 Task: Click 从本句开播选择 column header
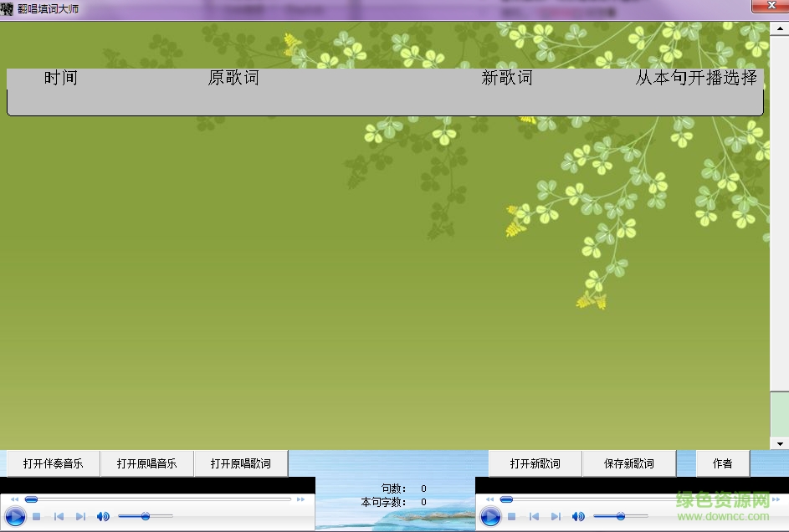pos(696,78)
